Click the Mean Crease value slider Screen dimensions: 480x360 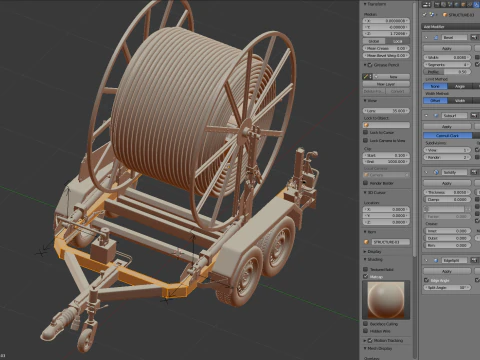click(386, 48)
